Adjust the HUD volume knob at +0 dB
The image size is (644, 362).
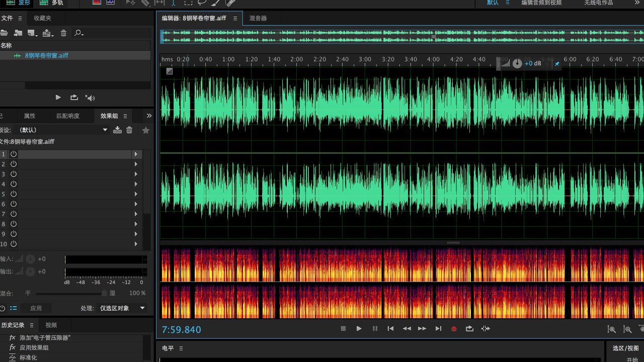(517, 64)
